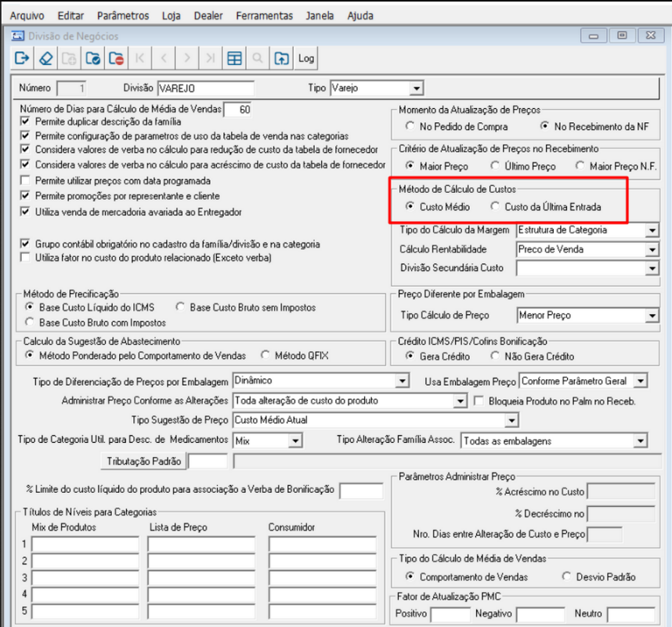Click the folder red minus delete icon
The image size is (672, 627).
(x=116, y=58)
